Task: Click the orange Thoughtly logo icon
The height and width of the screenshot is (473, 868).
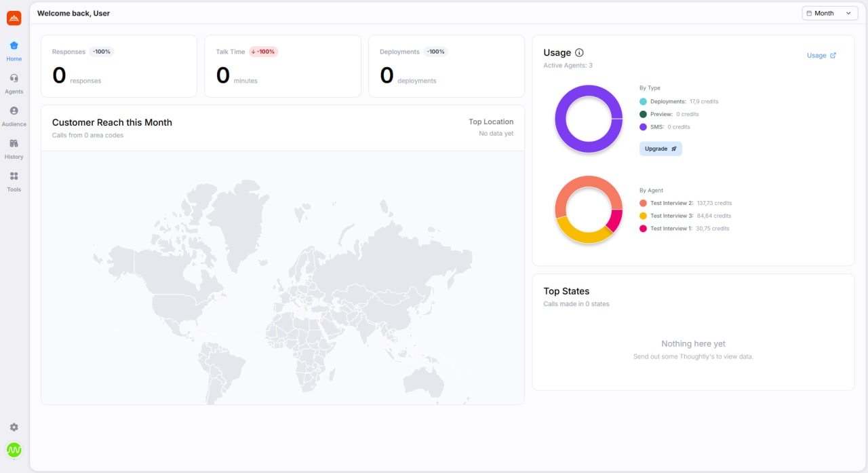Action: pyautogui.click(x=14, y=18)
